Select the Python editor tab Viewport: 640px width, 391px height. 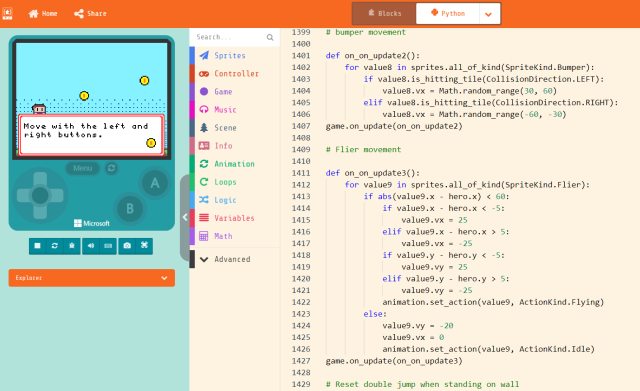[x=448, y=13]
